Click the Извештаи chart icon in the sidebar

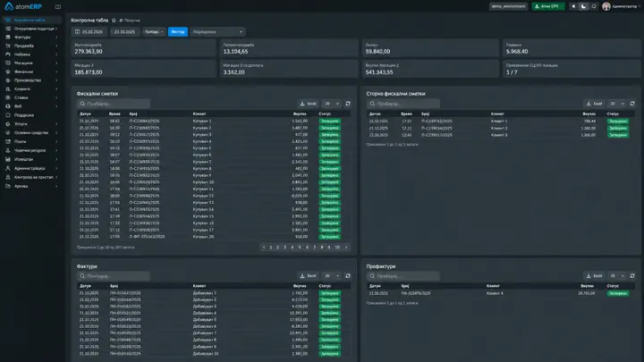click(x=8, y=159)
